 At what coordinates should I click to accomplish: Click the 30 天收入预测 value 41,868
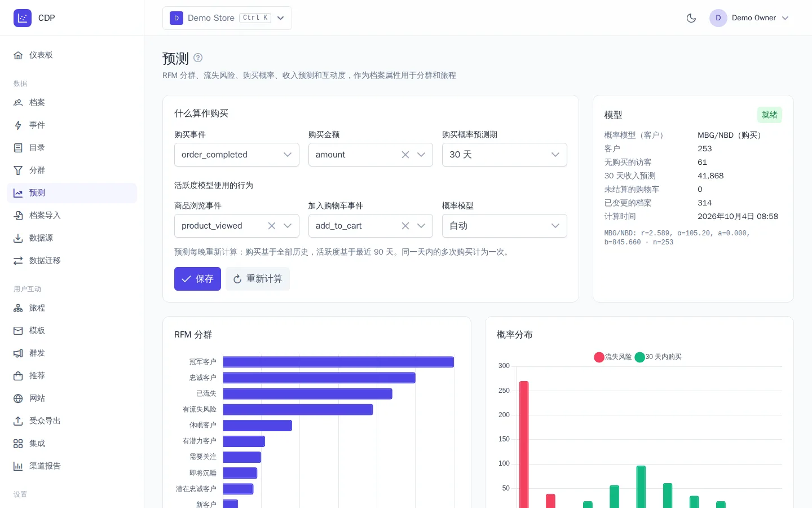[710, 176]
